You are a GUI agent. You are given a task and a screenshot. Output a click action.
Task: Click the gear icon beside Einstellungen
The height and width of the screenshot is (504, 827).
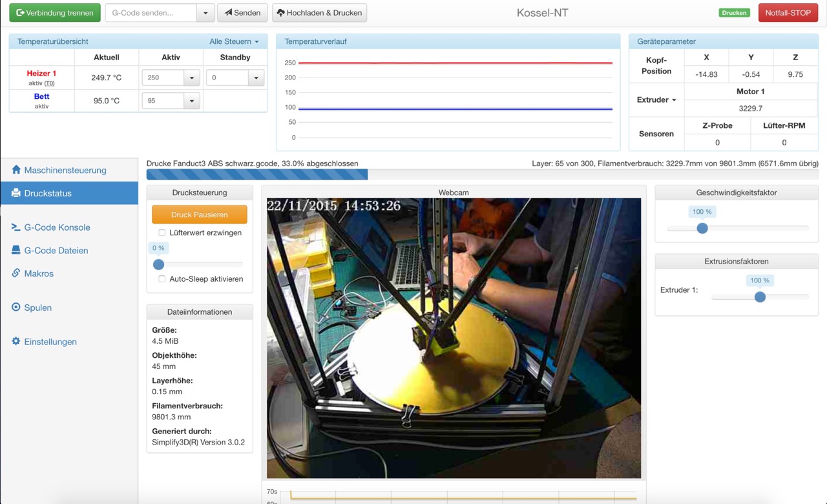tap(16, 342)
